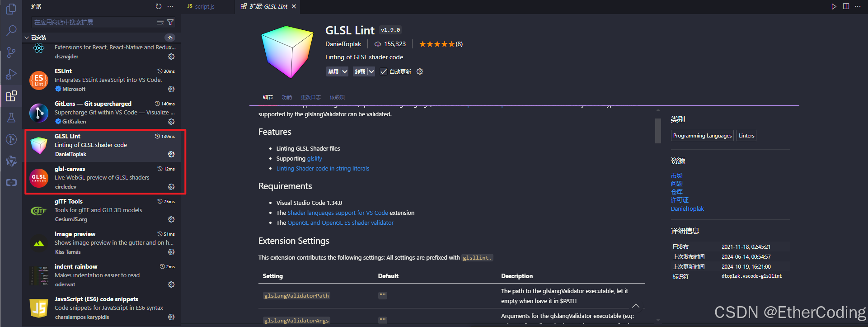
Task: Click publisher name DanielToplak in header
Action: pyautogui.click(x=343, y=44)
